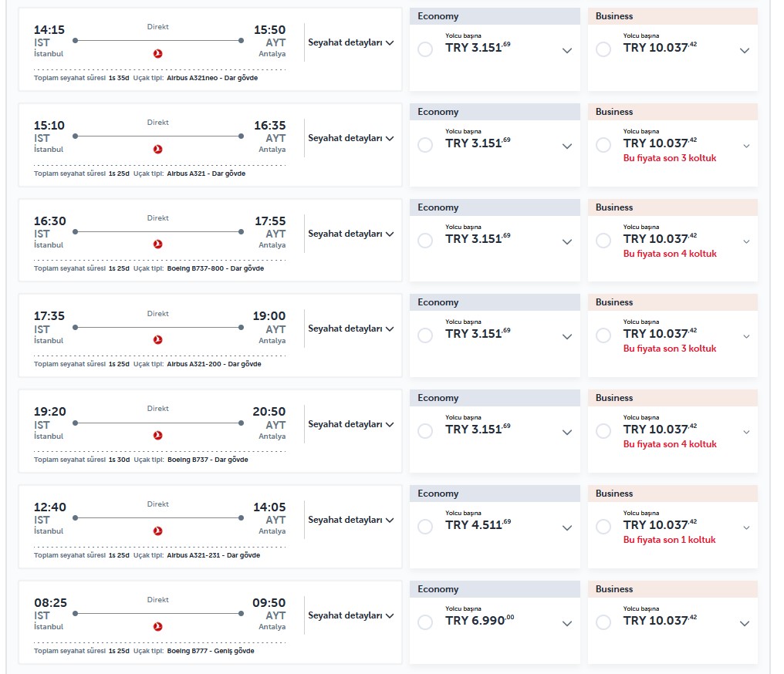Viewport: 784px width, 674px height.
Task: Click airline logo on 15:10 flight
Action: click(x=158, y=150)
